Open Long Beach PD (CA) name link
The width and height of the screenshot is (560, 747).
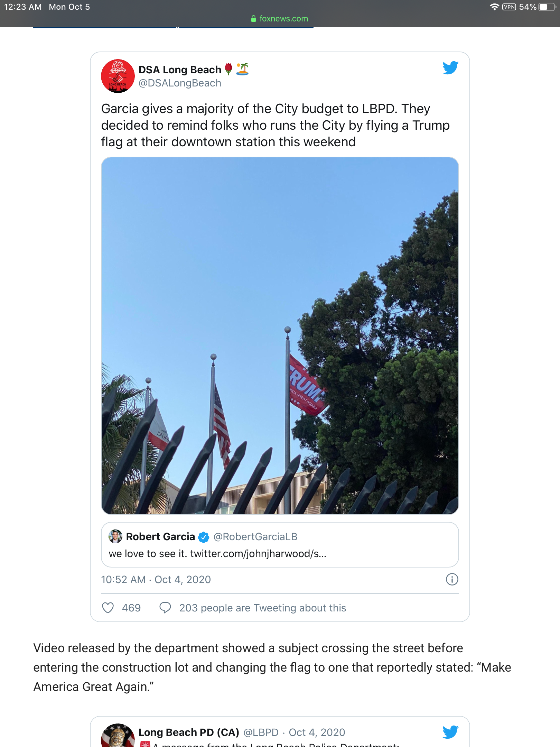[189, 732]
